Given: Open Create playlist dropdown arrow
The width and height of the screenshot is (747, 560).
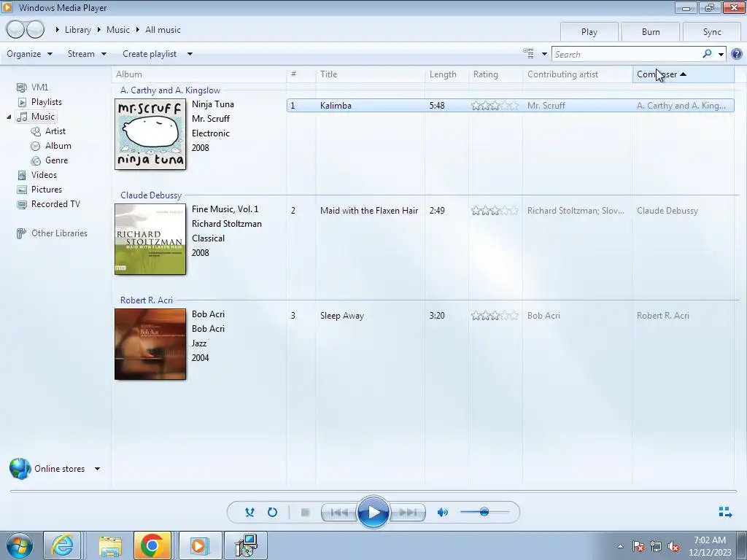Looking at the screenshot, I should (x=190, y=54).
